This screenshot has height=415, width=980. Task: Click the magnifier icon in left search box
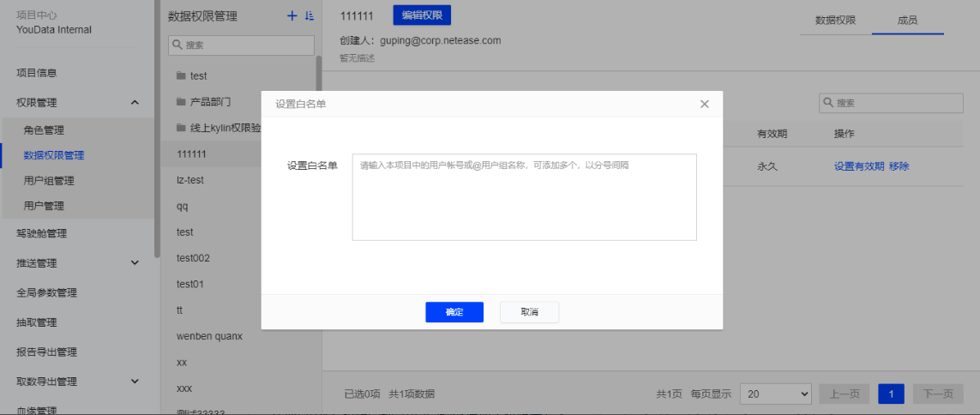(176, 45)
